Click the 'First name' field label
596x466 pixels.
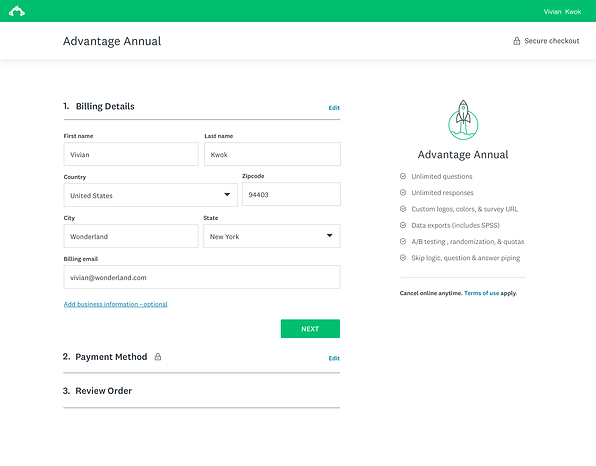pyautogui.click(x=78, y=136)
